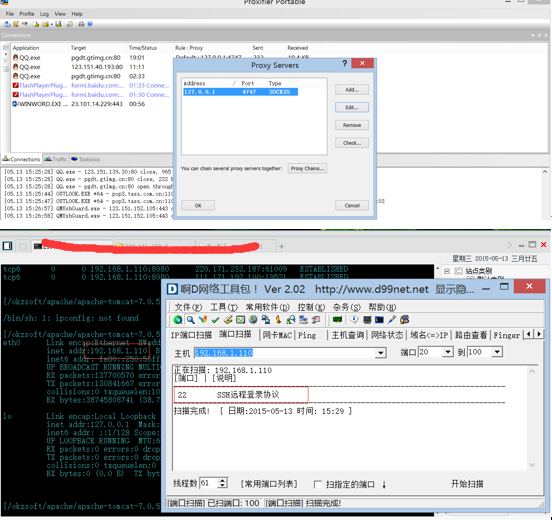This screenshot has height=520, width=552.
Task: Open Proxification Rules toolbar icon in Proxifier
Action: click(16, 24)
